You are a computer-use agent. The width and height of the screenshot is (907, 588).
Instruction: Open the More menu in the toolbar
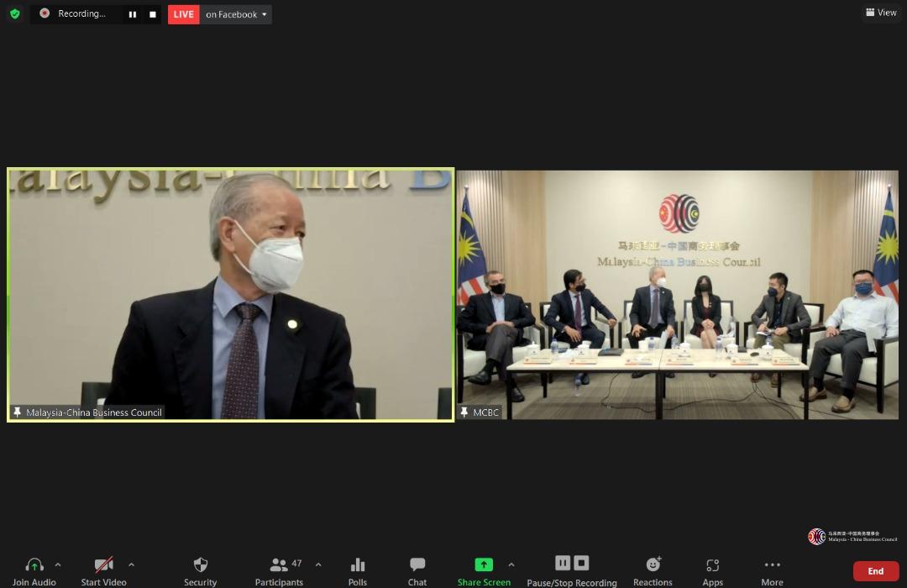[772, 565]
